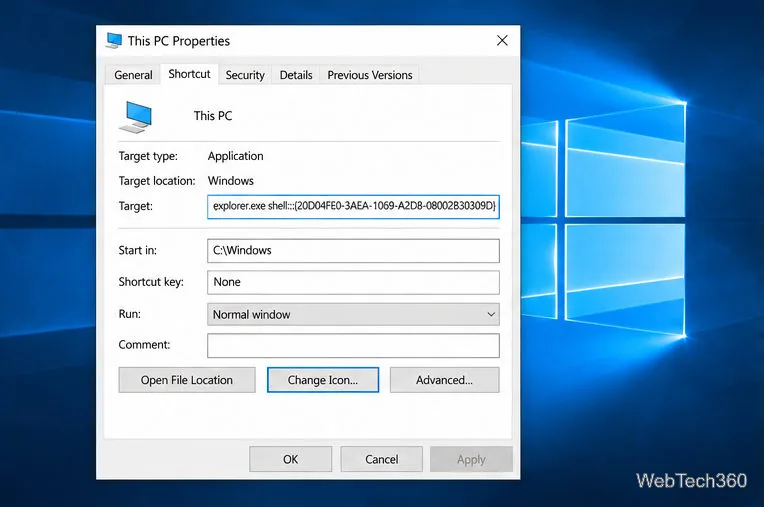
Task: Focus the Shortcut key field
Action: point(353,282)
